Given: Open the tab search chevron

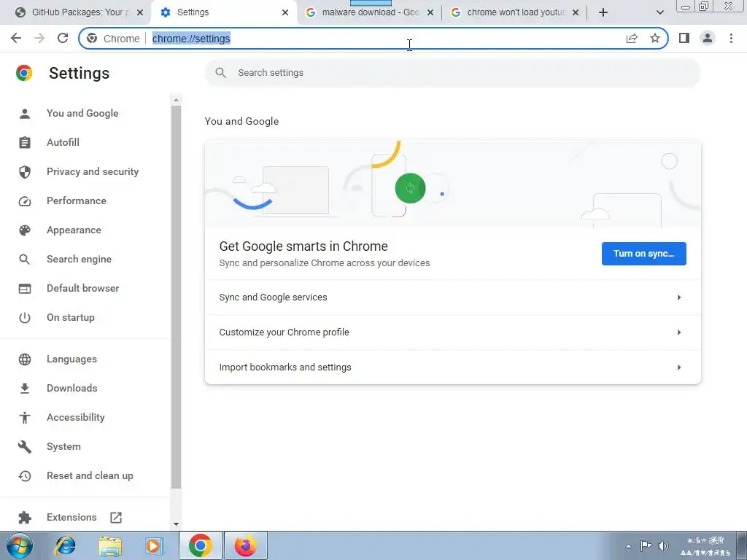Looking at the screenshot, I should click(x=659, y=12).
